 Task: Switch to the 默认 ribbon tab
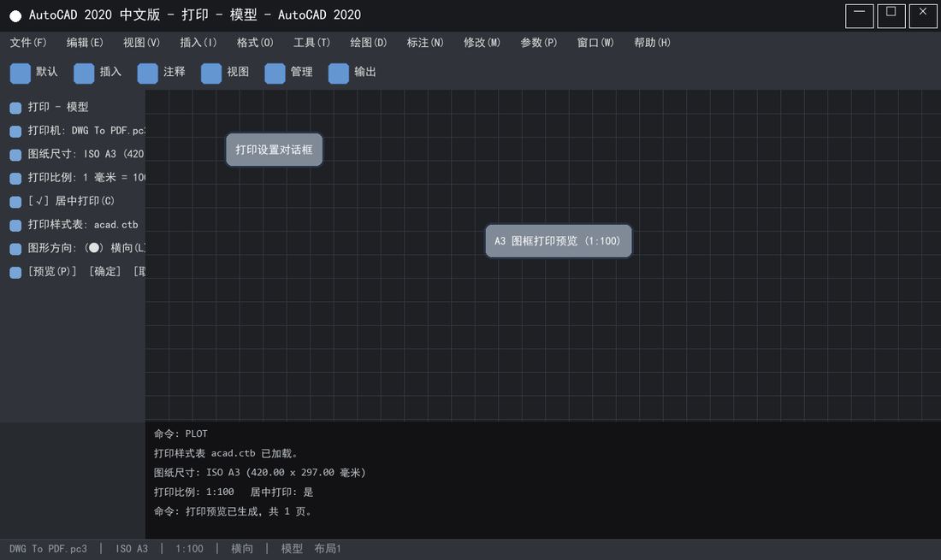pos(47,72)
